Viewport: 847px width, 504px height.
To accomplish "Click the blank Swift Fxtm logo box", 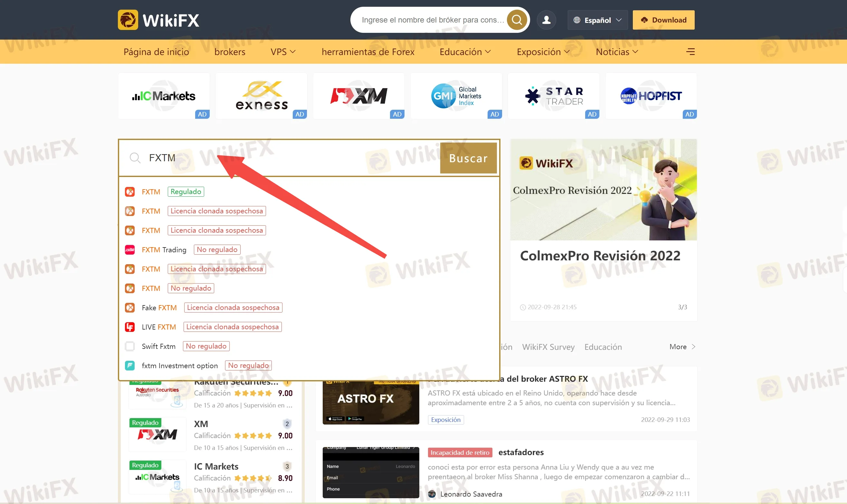I will point(130,346).
